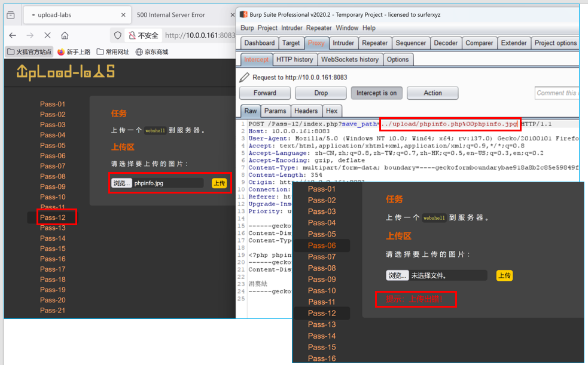This screenshot has height=365, width=588.
Task: Click 上传 button beside phpinfo.jpg
Action: tap(220, 183)
